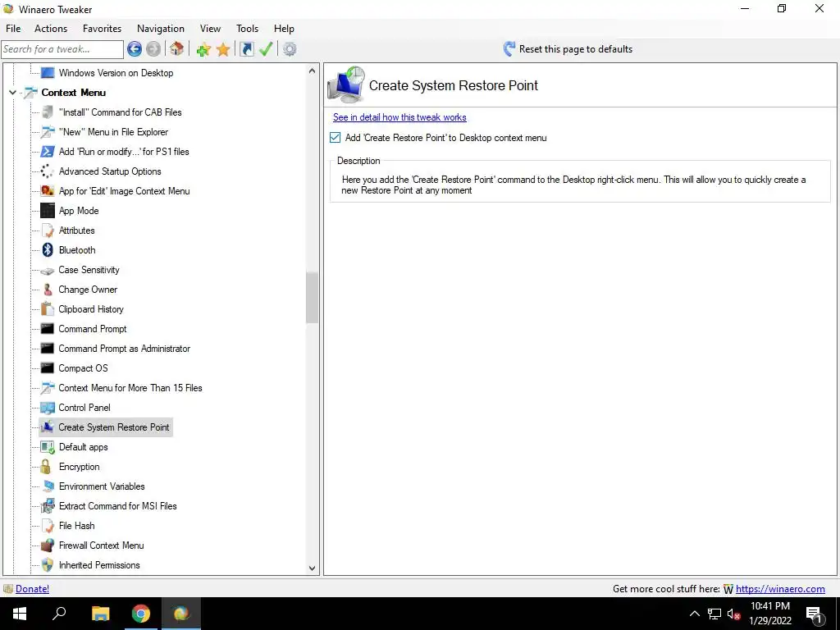
Task: Go to the Home page icon
Action: pos(177,48)
